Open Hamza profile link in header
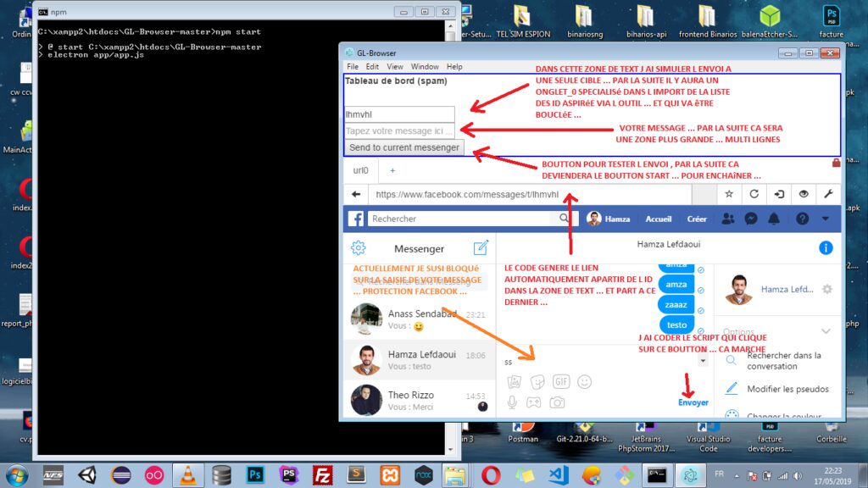 click(x=609, y=219)
